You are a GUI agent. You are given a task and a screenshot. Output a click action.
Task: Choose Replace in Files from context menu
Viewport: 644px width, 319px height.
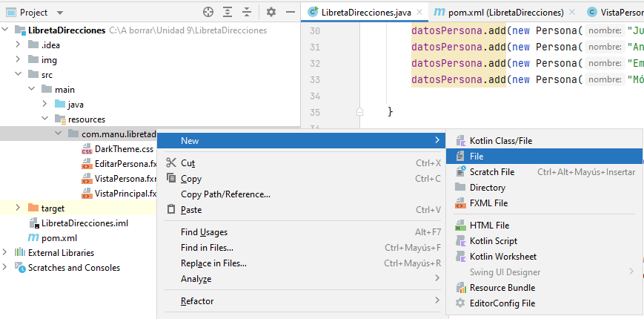[x=302, y=263]
